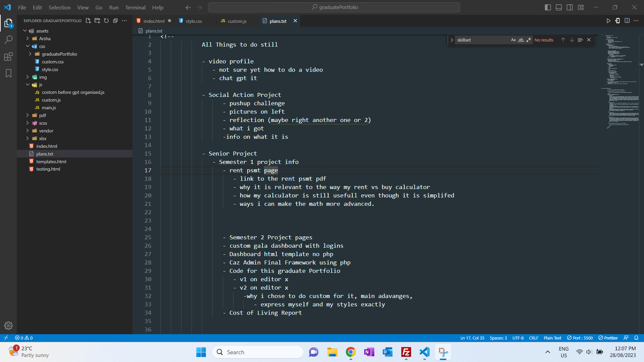
Task: Toggle Match Case in find widget
Action: point(513,40)
